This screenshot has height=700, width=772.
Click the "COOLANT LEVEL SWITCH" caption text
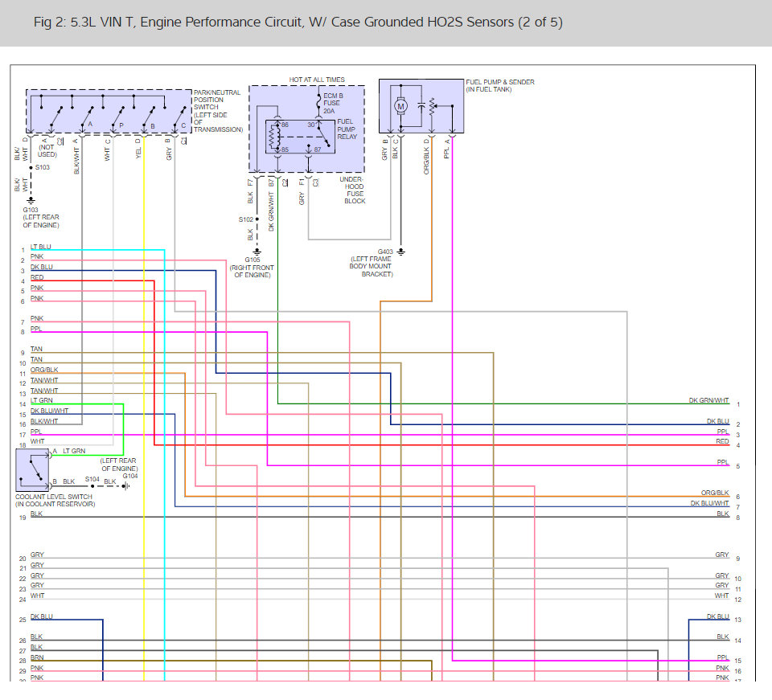tap(55, 497)
